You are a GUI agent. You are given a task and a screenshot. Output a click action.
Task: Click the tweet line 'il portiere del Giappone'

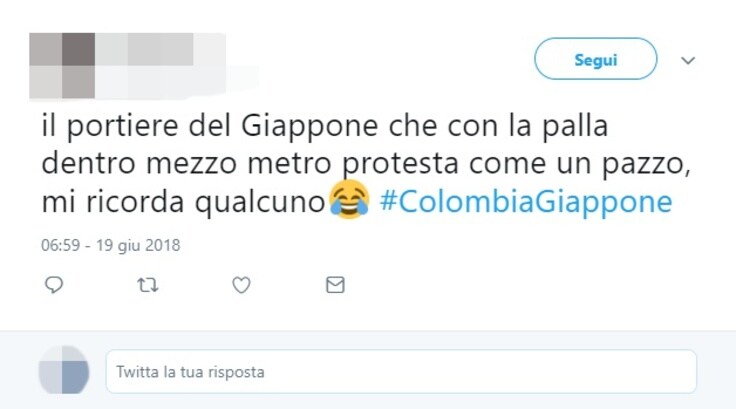pyautogui.click(x=209, y=126)
